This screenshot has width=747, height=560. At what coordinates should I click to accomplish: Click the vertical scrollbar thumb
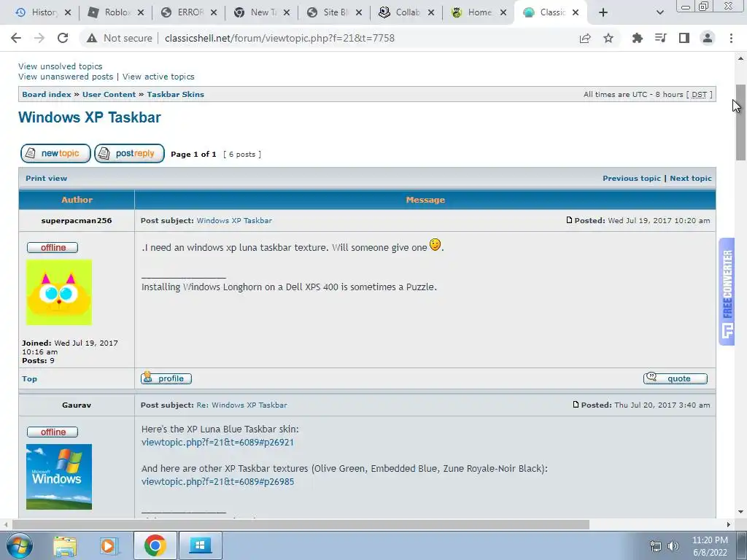click(x=741, y=122)
